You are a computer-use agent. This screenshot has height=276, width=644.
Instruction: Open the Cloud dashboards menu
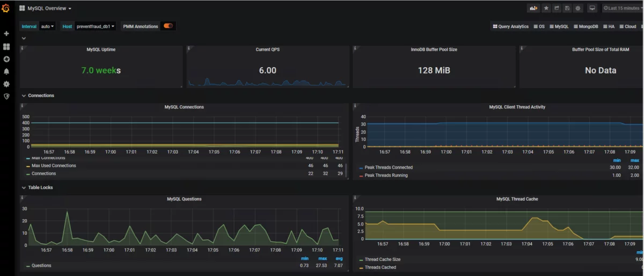coord(627,26)
